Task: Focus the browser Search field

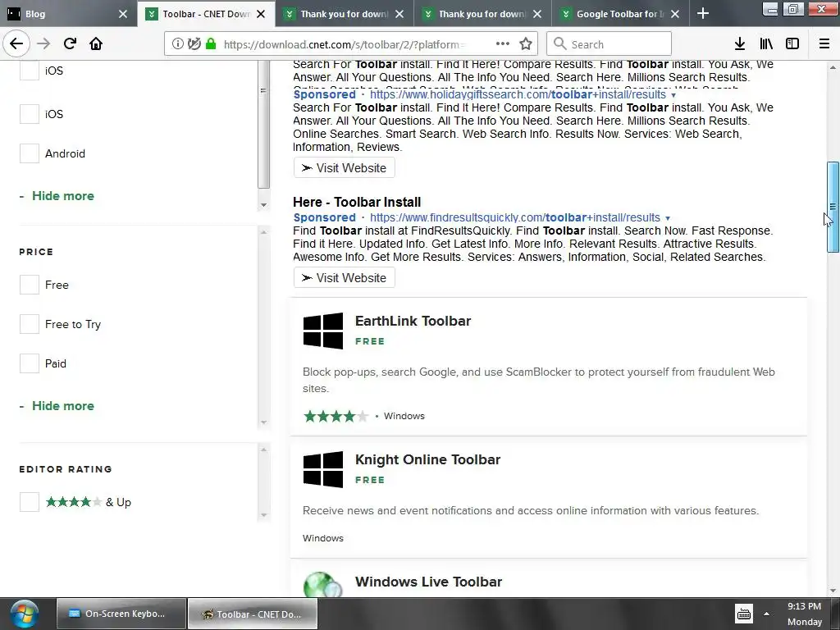Action: (609, 44)
